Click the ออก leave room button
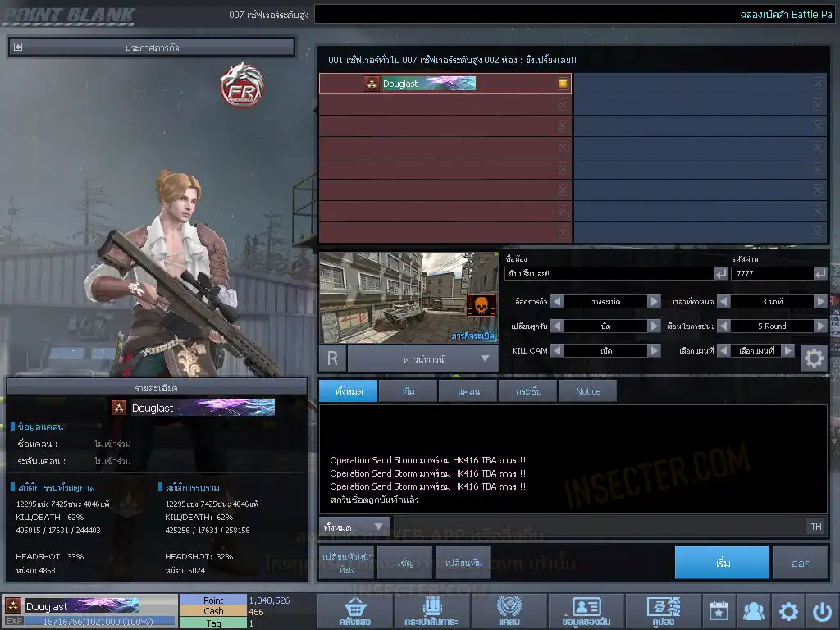The image size is (840, 630). (801, 563)
